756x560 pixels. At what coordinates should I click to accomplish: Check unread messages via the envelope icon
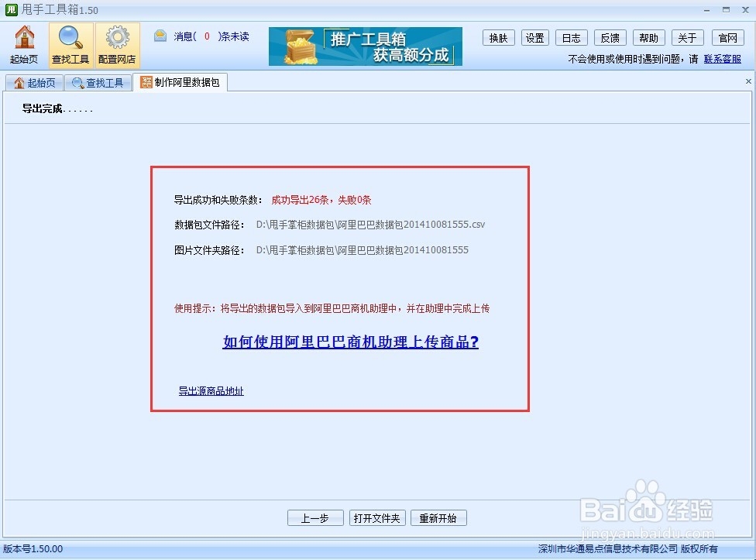pos(160,34)
